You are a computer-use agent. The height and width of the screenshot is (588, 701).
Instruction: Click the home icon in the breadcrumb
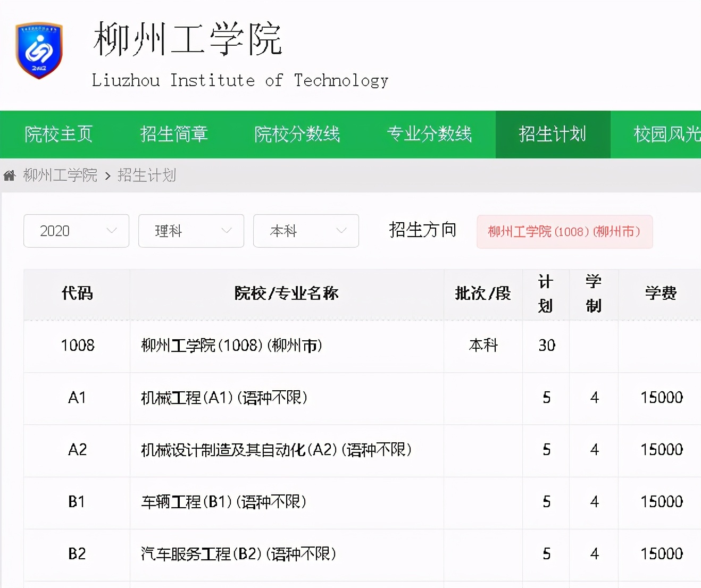[9, 175]
